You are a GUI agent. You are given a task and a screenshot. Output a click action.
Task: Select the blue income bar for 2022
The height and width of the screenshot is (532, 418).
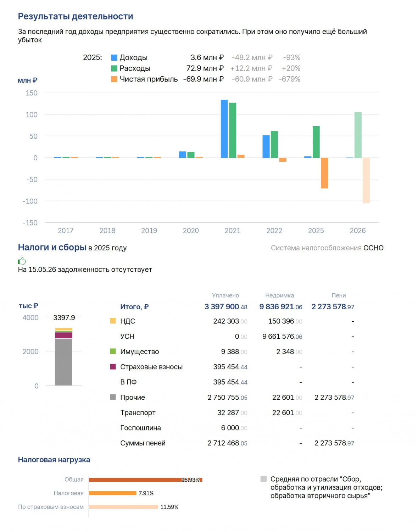pyautogui.click(x=266, y=146)
